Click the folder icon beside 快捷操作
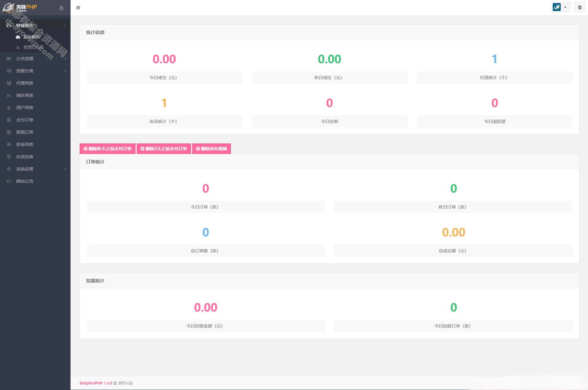588x390 pixels. pos(9,25)
